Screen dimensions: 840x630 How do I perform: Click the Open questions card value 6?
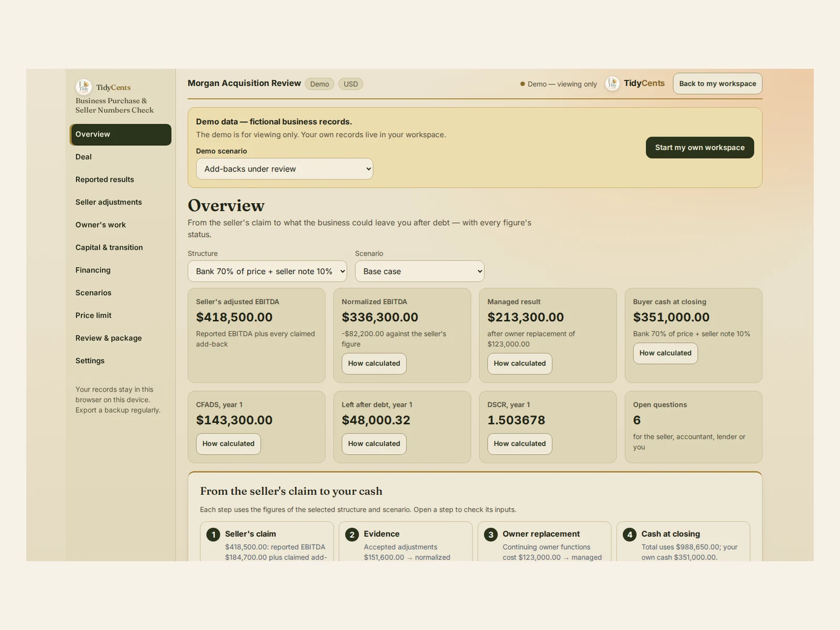[637, 421]
